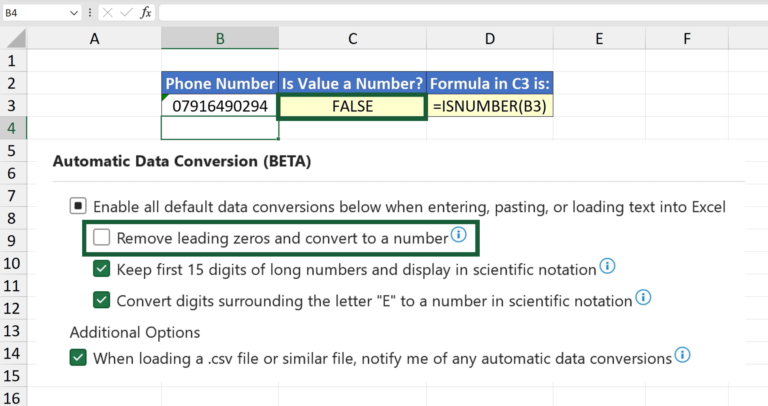The height and width of the screenshot is (406, 768).
Task: Click info icon beside Remove leading zeros
Action: tap(459, 235)
